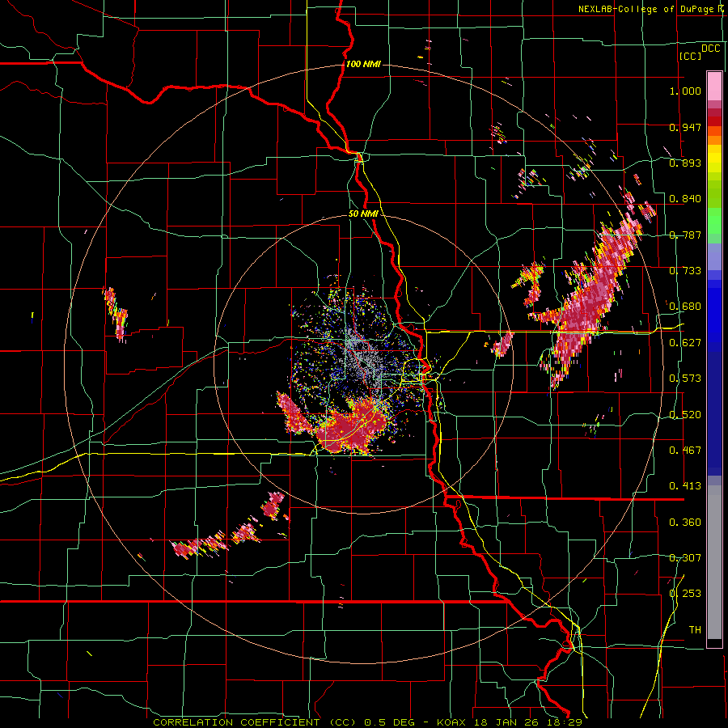
Task: Pick the lavender segment of the color bar
Action: pyautogui.click(x=714, y=256)
